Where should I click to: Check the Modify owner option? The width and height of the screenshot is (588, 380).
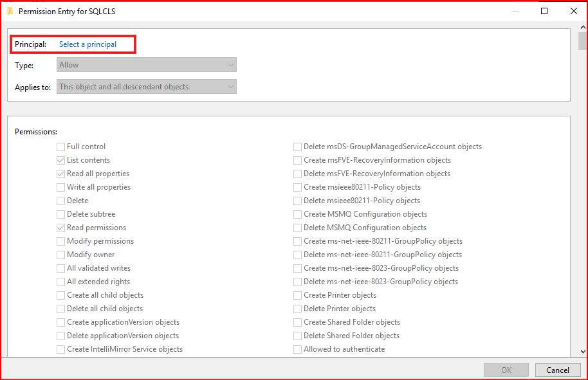click(x=61, y=255)
